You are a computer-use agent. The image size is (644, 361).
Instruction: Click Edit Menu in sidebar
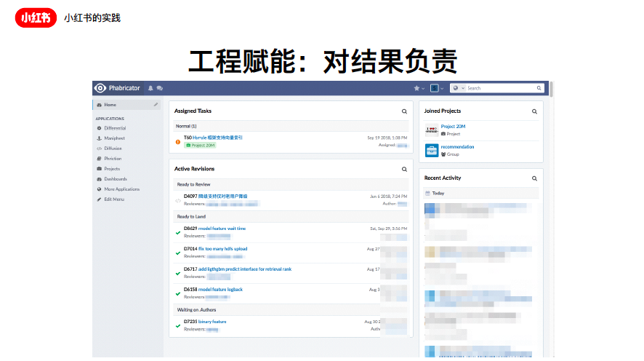(x=114, y=199)
